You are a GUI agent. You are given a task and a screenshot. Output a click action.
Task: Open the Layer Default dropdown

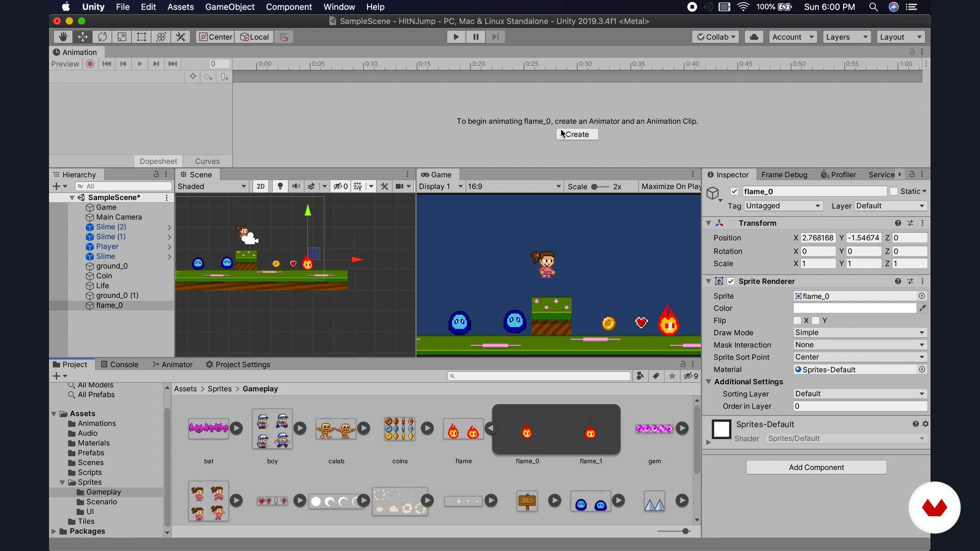tap(890, 206)
